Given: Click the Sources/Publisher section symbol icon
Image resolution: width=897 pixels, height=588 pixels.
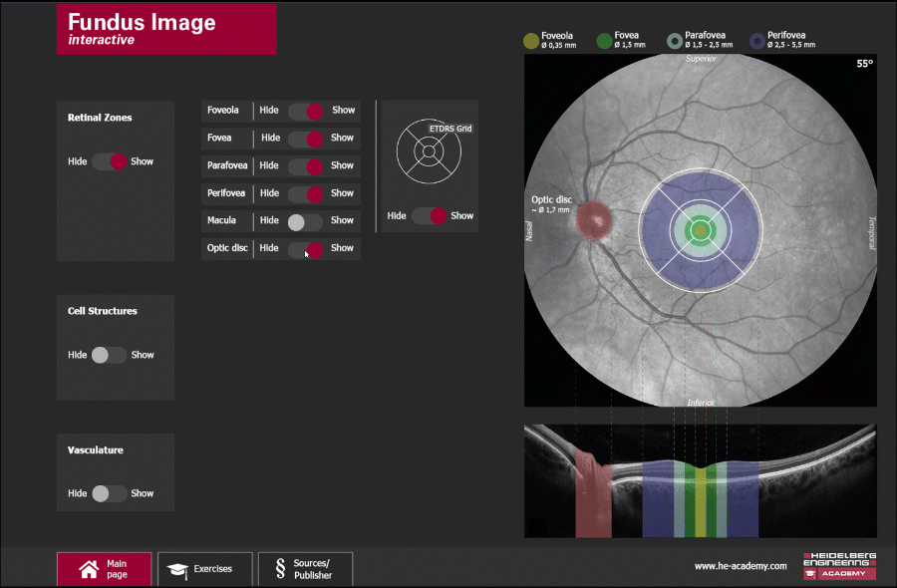Looking at the screenshot, I should click(279, 569).
